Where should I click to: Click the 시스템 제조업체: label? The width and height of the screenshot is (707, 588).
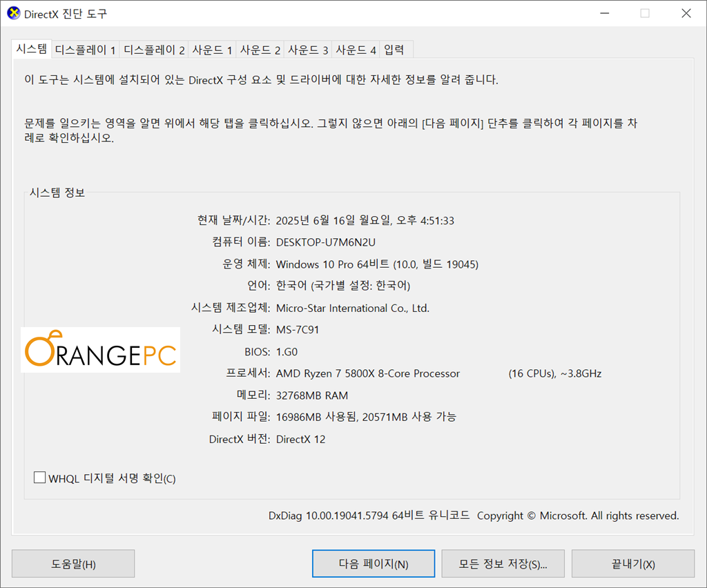pos(231,308)
